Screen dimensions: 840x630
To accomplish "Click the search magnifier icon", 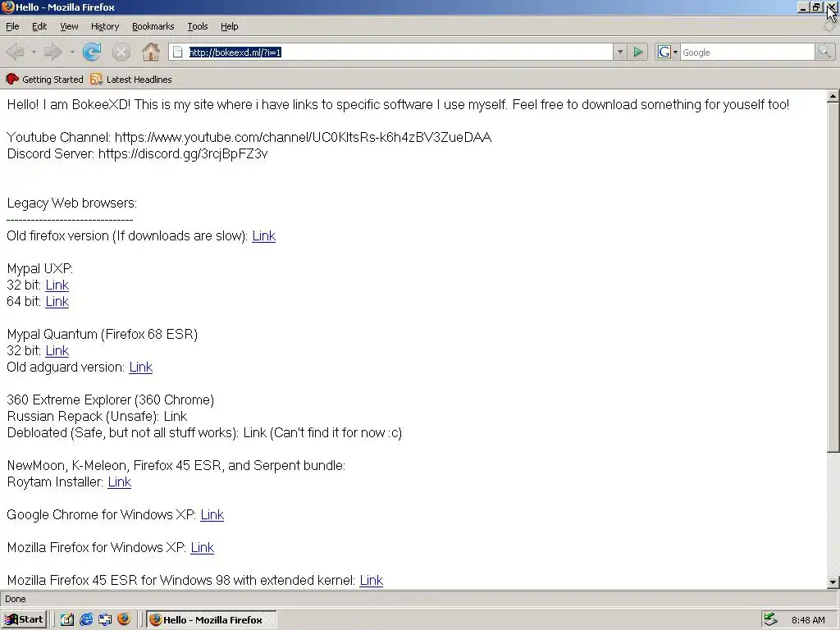I will point(824,52).
